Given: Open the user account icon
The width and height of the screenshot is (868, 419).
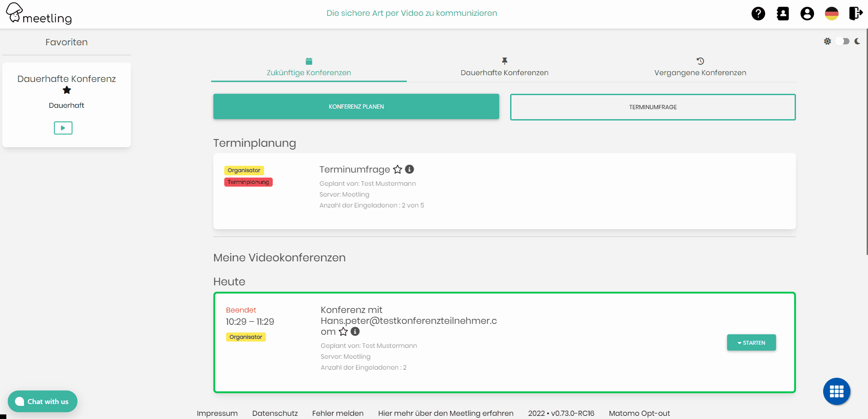Looking at the screenshot, I should (x=807, y=14).
